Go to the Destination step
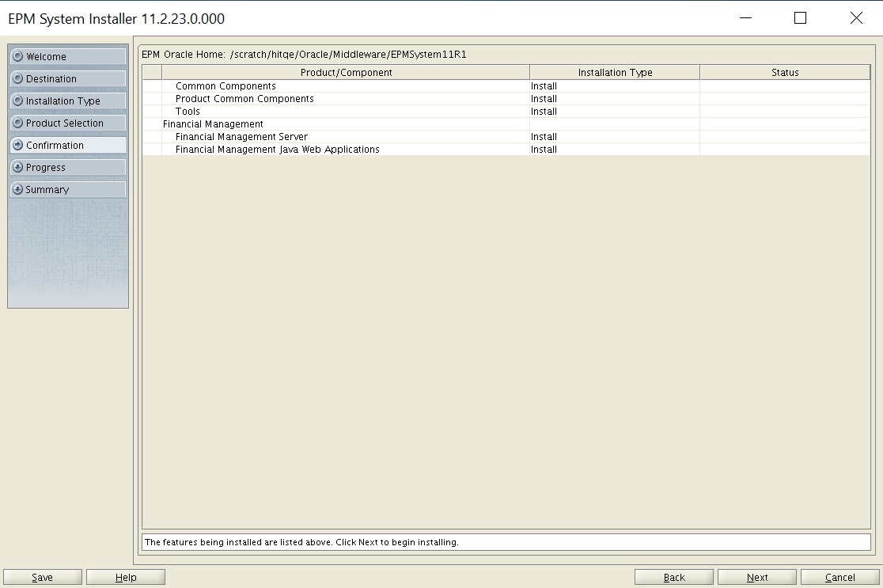This screenshot has height=588, width=883. (67, 78)
